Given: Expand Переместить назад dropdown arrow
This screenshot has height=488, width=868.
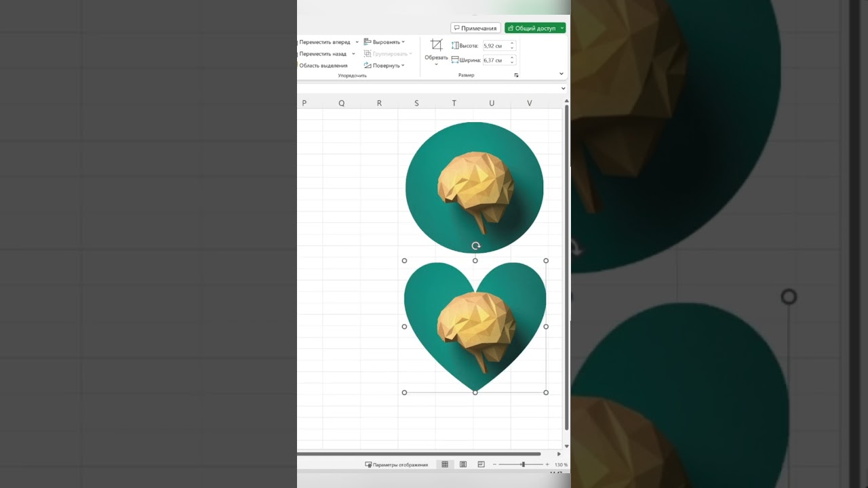Looking at the screenshot, I should (x=353, y=54).
